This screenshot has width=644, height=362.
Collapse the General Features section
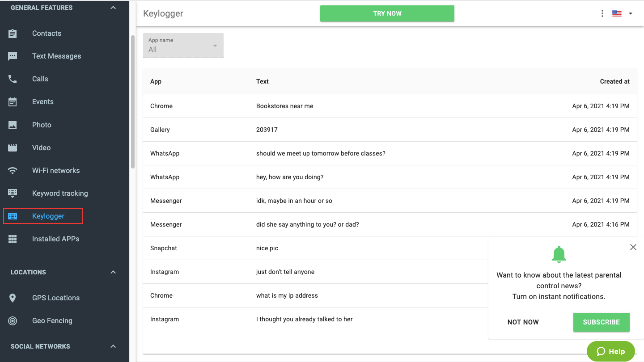[x=113, y=8]
